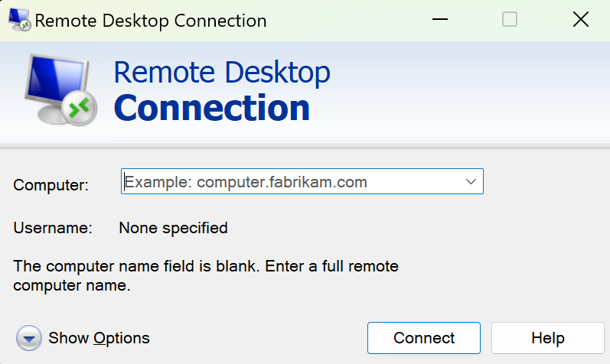Open Help for Remote Desktop
Image resolution: width=610 pixels, height=364 pixels.
click(547, 338)
